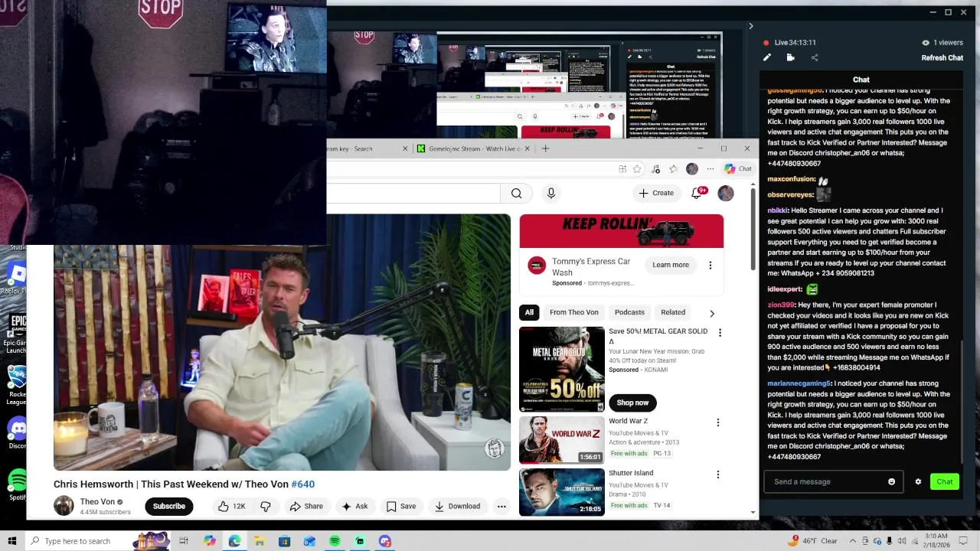Open YouTube account avatar menu
The height and width of the screenshot is (551, 980).
coord(725,193)
